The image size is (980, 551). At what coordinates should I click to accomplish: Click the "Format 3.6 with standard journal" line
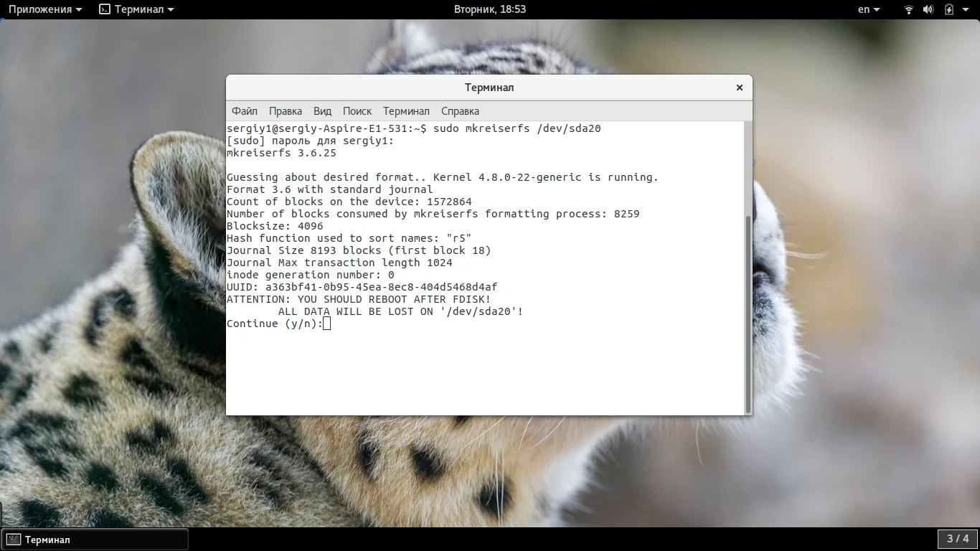[x=330, y=189]
